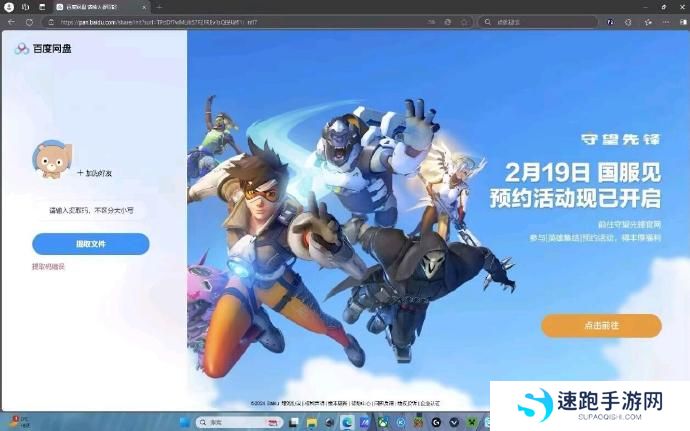The height and width of the screenshot is (431, 690).
Task: Refresh the current page
Action: tap(29, 22)
